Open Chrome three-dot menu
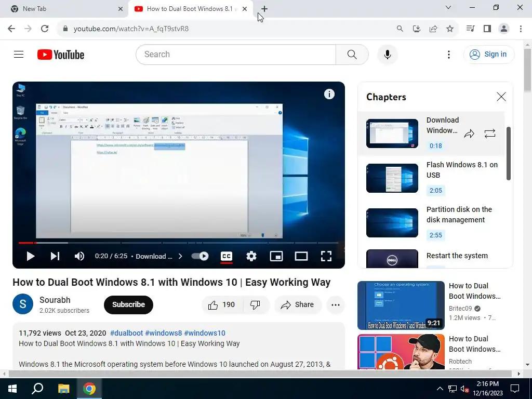532x399 pixels. (x=521, y=29)
